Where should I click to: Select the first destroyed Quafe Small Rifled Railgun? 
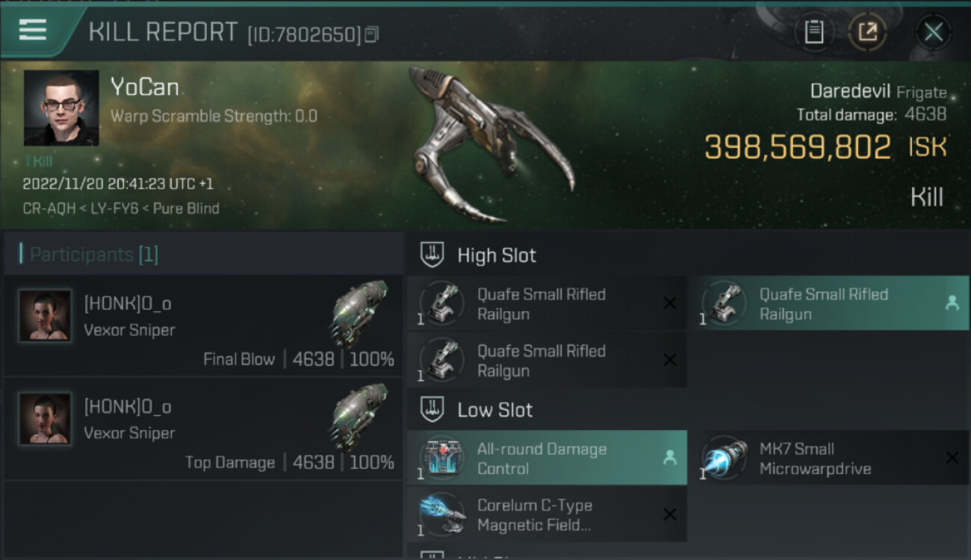(547, 303)
